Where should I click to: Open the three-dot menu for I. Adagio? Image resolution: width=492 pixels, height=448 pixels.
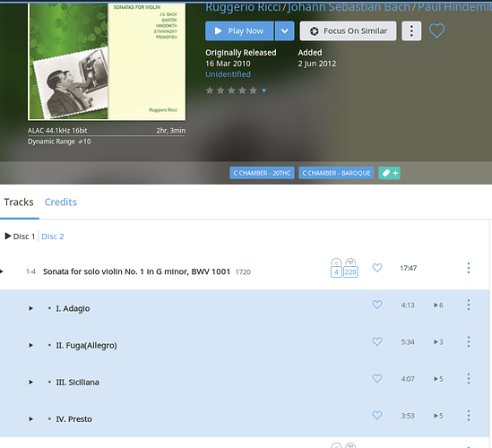[x=469, y=305]
